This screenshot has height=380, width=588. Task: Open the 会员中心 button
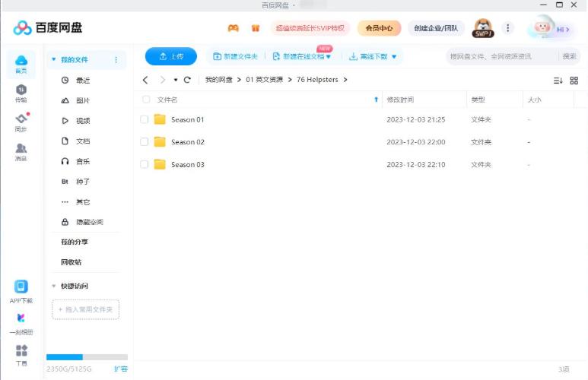[379, 28]
